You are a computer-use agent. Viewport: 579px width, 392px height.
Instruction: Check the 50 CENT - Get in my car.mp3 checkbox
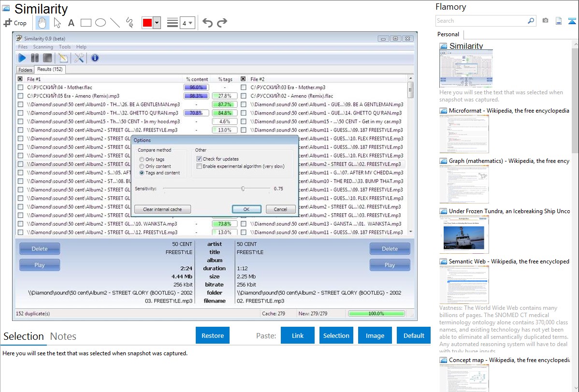point(243,121)
